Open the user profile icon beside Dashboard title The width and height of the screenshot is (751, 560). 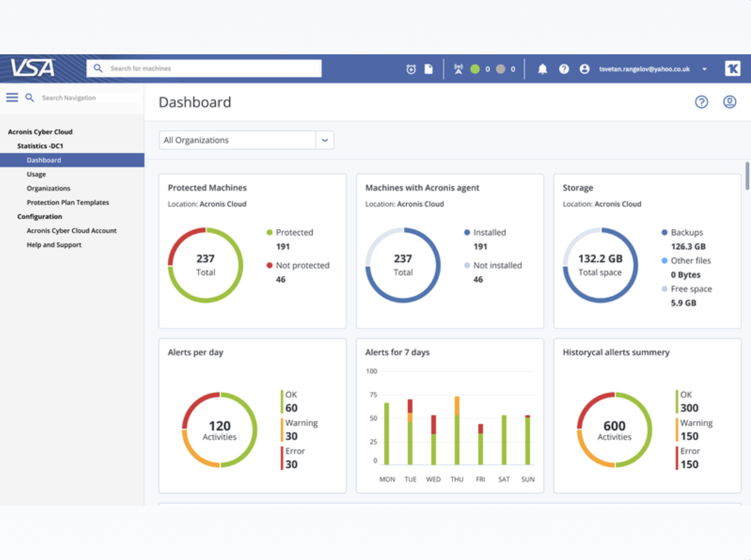pos(729,102)
